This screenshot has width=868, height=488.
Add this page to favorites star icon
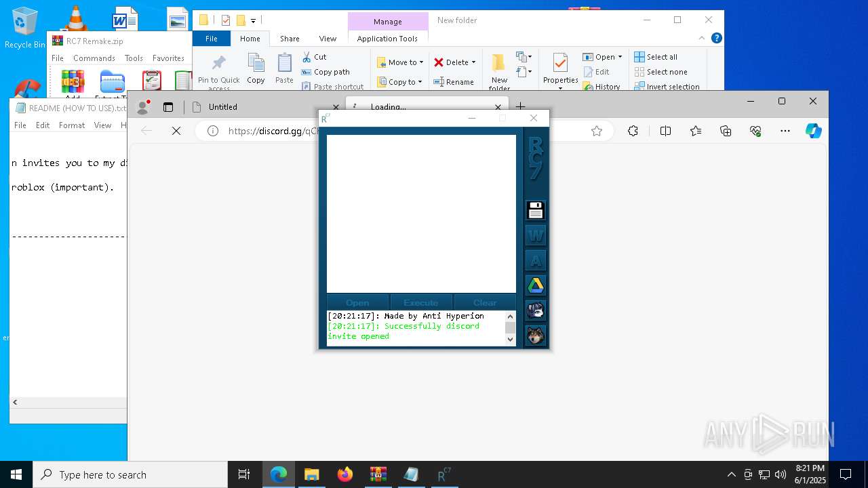(x=597, y=131)
